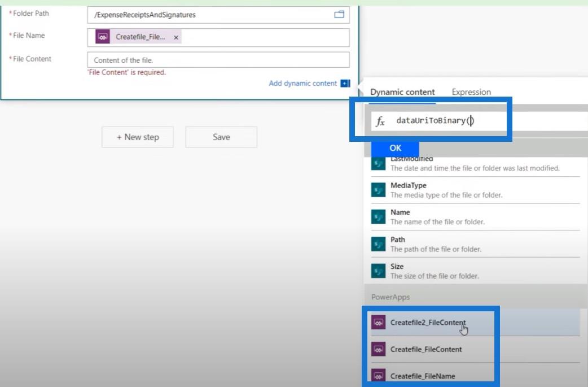Select the Path dynamic content item
This screenshot has height=387, width=588.
[x=475, y=244]
